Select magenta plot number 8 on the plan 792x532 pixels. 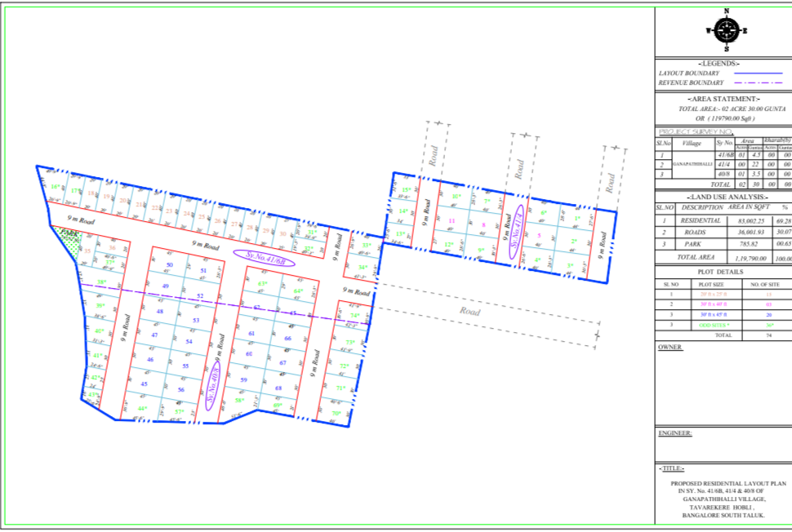pyautogui.click(x=483, y=225)
